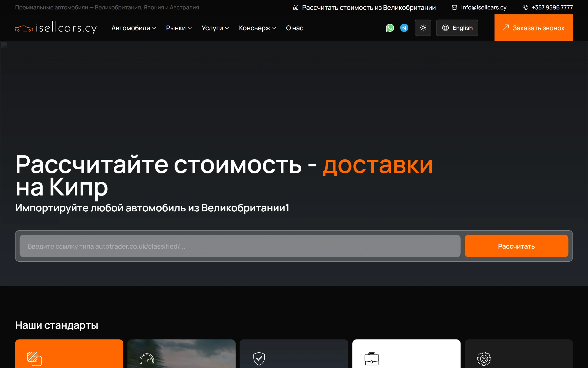Click the gear wrench icon card
The height and width of the screenshot is (368, 588).
518,354
